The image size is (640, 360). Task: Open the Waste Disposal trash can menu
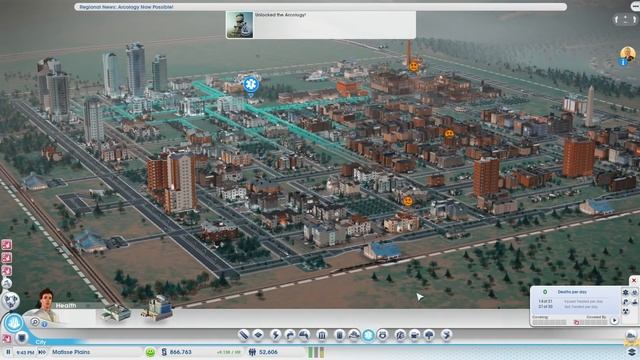[339, 335]
